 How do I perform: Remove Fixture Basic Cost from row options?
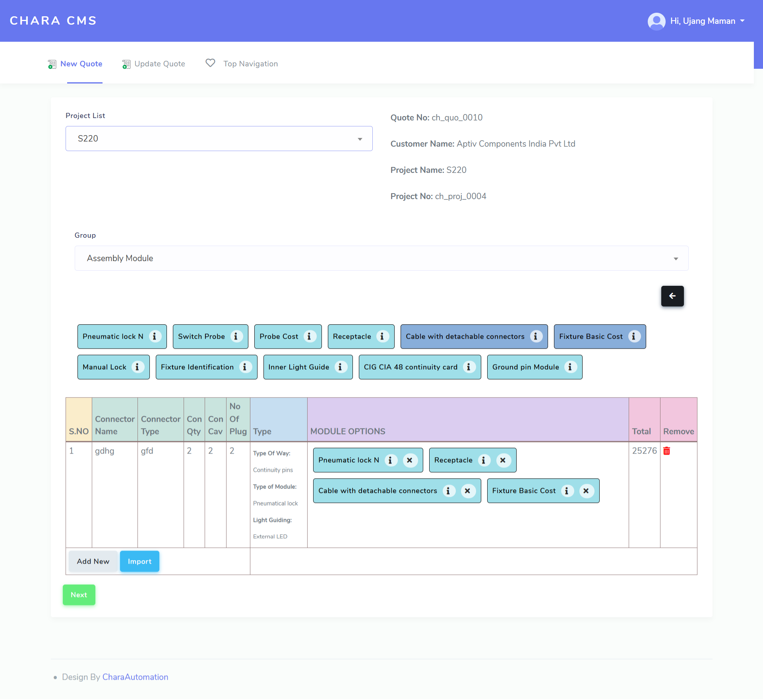click(586, 491)
